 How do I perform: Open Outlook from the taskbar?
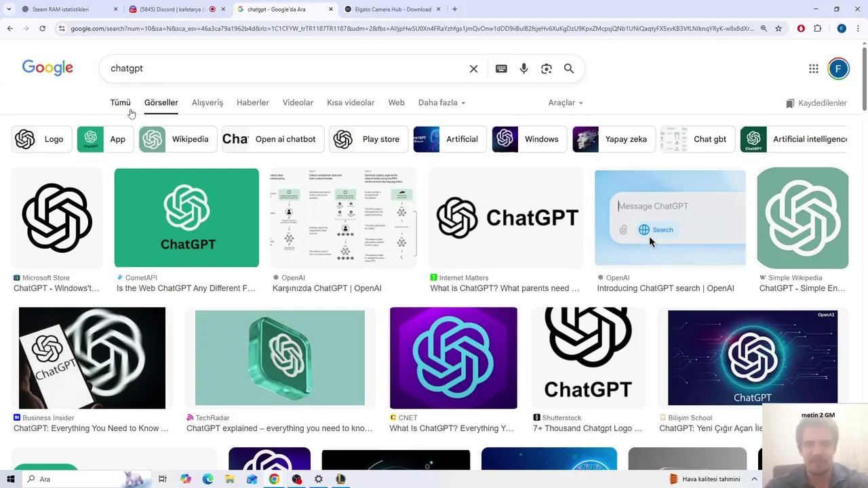pos(252,479)
